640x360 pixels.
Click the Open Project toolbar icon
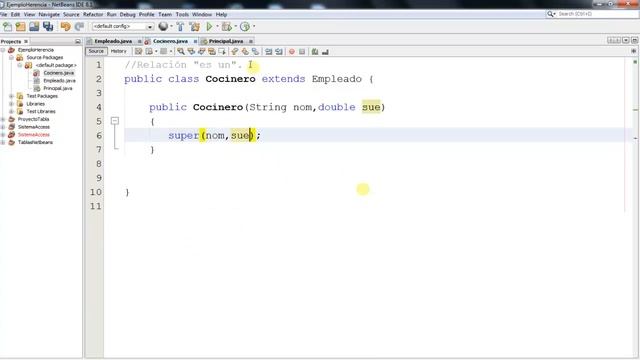[x=34, y=27]
